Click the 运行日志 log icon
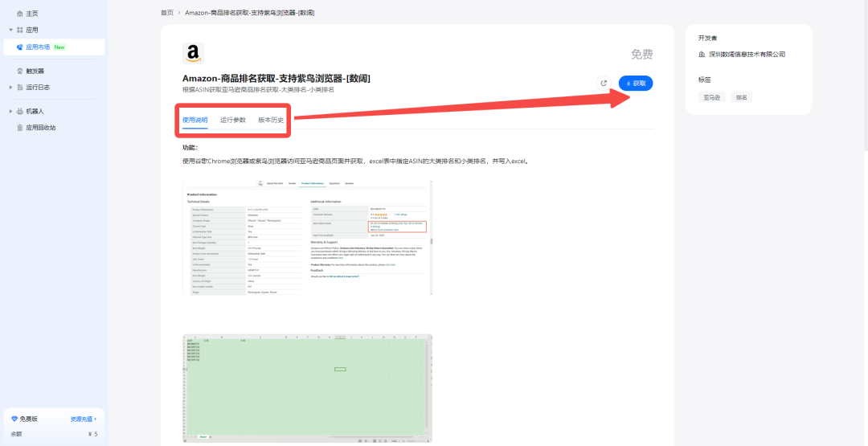This screenshot has height=446, width=868. (x=20, y=88)
